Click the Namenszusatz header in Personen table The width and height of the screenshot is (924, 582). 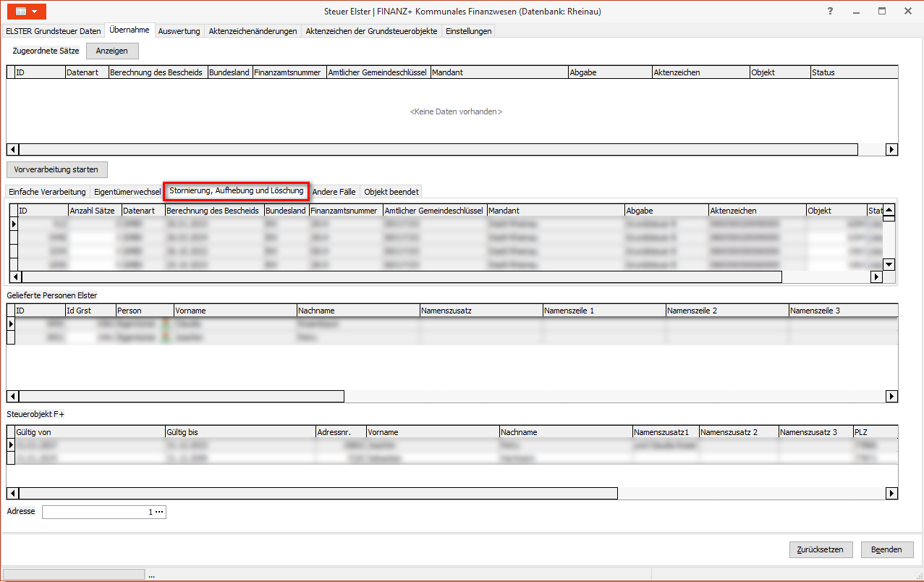(x=481, y=311)
